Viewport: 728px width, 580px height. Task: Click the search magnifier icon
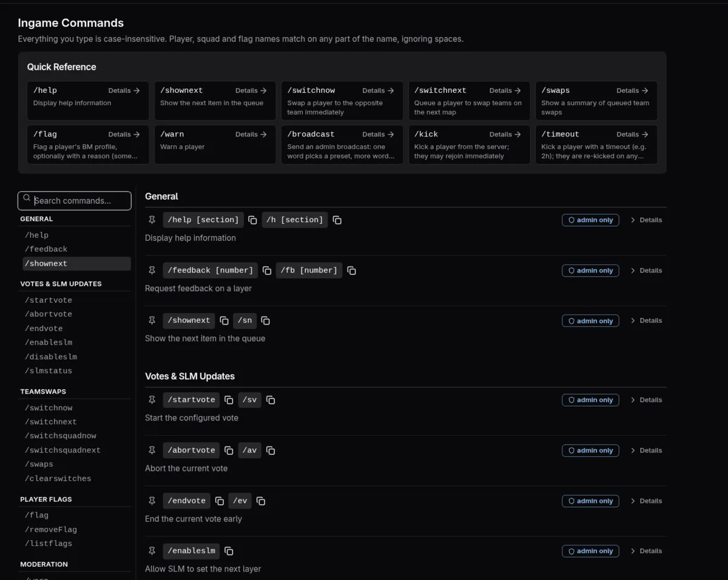click(x=27, y=199)
